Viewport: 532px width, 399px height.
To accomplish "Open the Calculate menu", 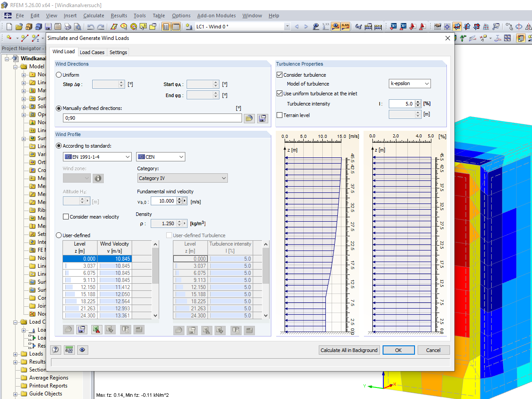I will (94, 15).
